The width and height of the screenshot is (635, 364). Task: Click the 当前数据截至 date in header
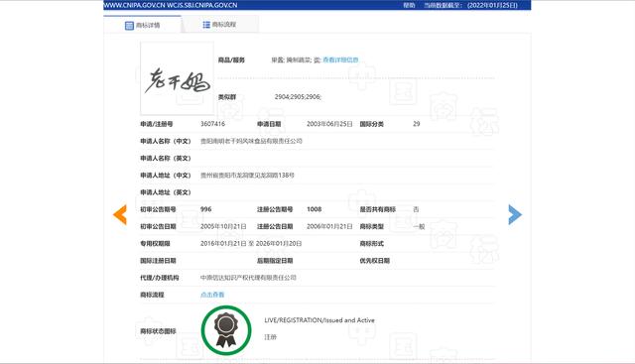click(x=471, y=5)
